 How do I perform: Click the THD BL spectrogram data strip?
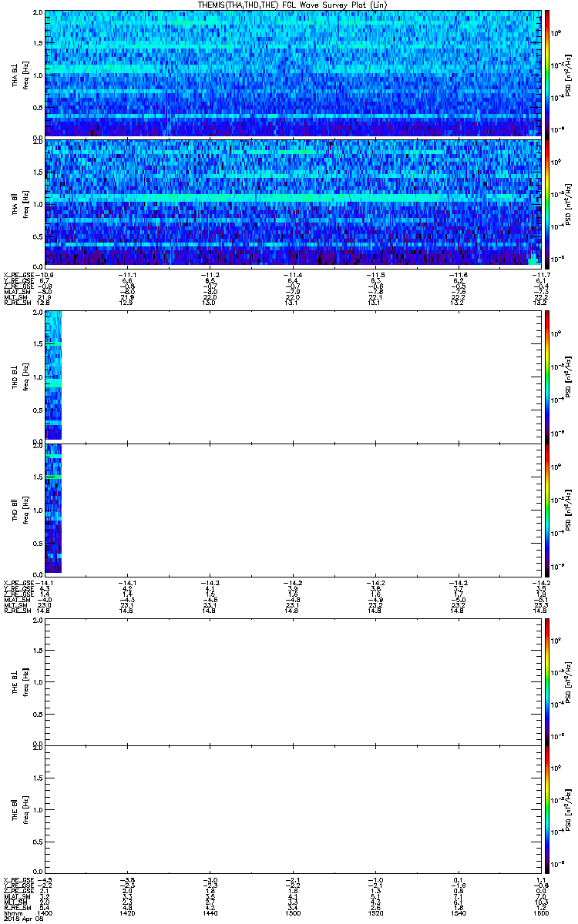click(53, 374)
